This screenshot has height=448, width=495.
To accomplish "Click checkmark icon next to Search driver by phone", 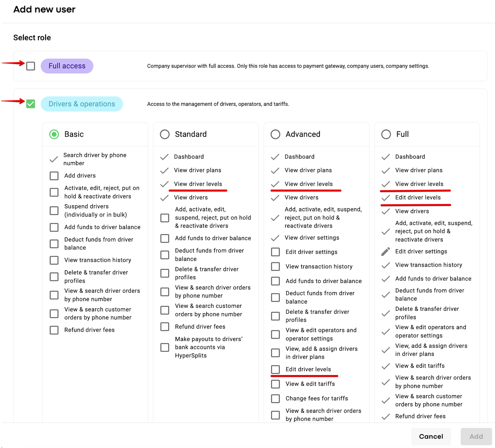I will point(54,159).
